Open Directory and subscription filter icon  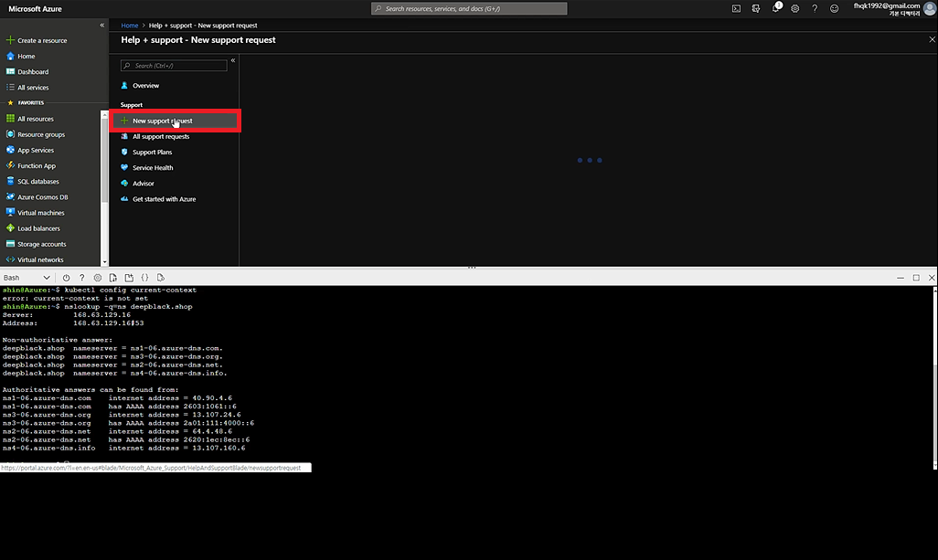[756, 8]
